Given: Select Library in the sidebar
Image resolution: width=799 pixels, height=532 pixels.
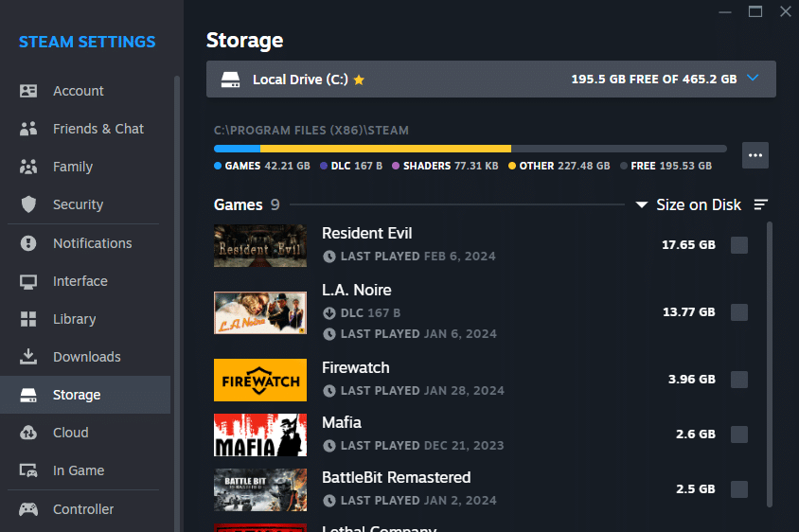Looking at the screenshot, I should click(x=85, y=319).
